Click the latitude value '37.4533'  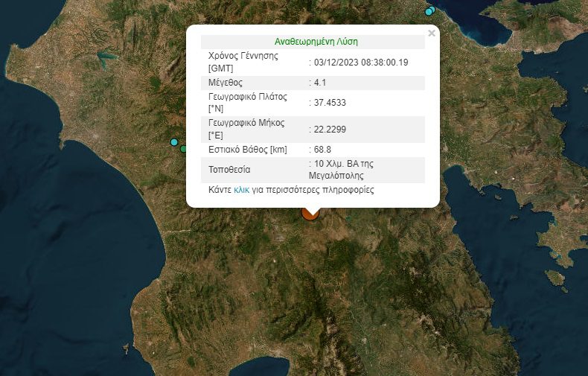point(330,103)
